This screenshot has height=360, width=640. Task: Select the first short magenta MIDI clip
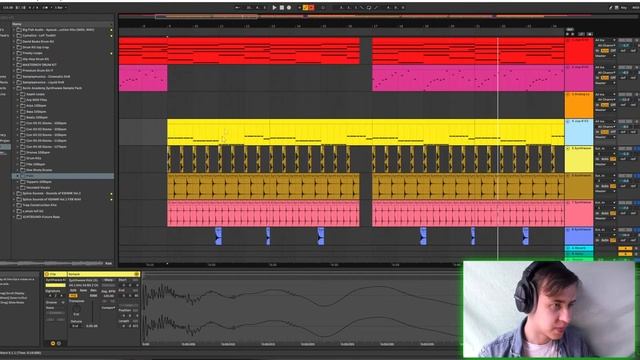click(x=143, y=78)
